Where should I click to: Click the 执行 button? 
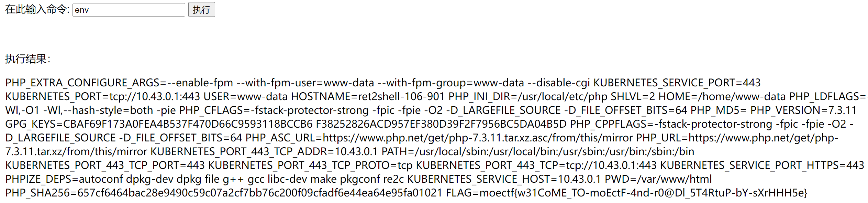point(202,10)
